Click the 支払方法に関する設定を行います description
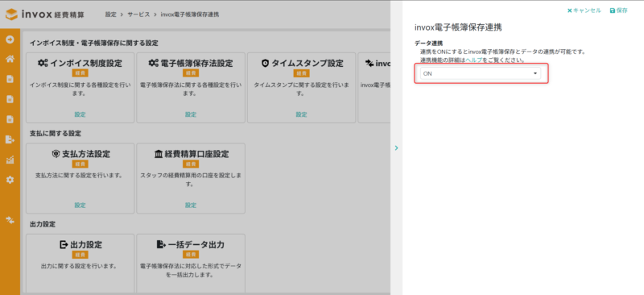 (x=80, y=176)
